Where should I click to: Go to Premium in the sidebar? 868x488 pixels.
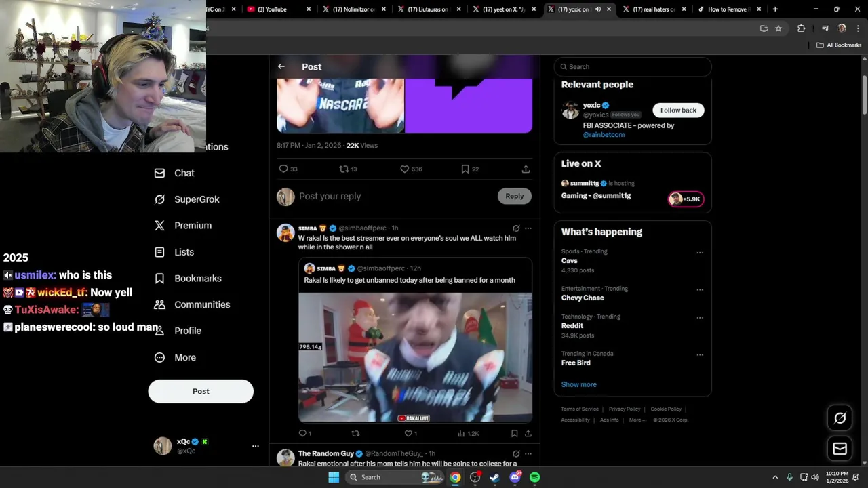point(183,226)
